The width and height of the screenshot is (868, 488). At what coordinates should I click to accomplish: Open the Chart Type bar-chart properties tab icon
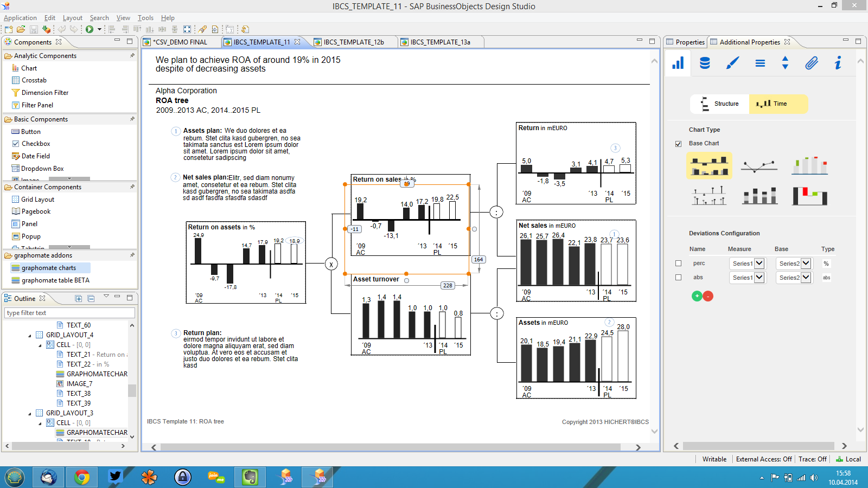click(x=678, y=63)
